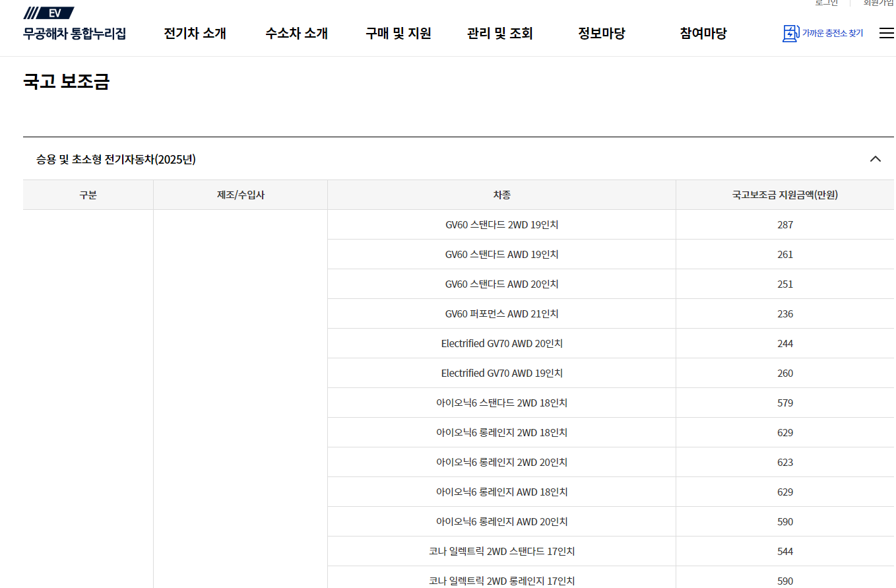This screenshot has height=588, width=896.
Task: Select the GV60 스탠다드 AWD 19인치 cell
Action: click(502, 254)
